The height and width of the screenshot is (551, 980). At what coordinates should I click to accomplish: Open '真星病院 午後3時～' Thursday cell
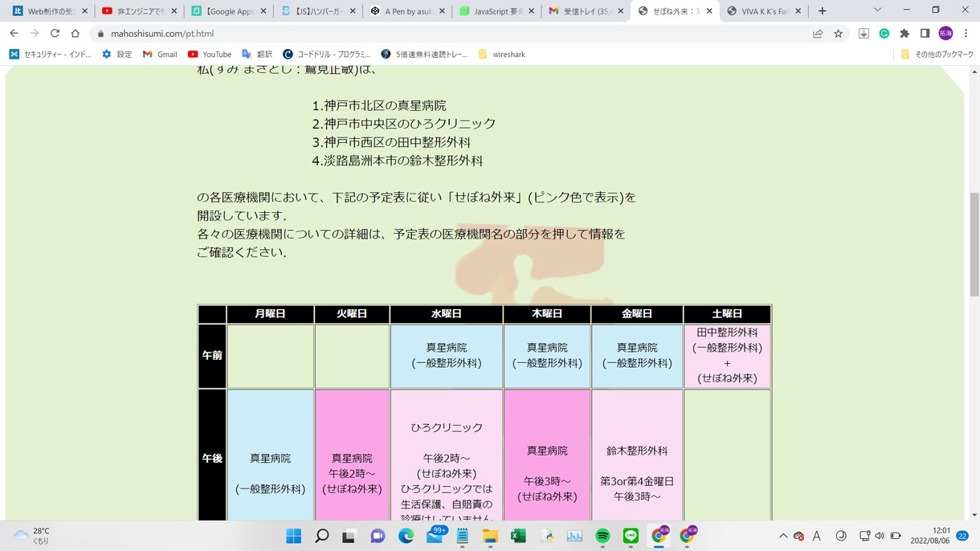(x=547, y=466)
